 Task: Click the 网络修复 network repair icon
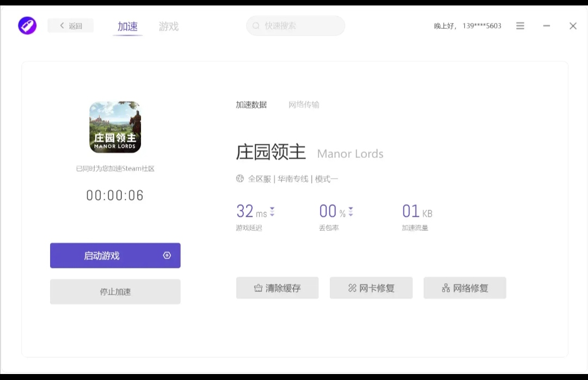(x=446, y=288)
